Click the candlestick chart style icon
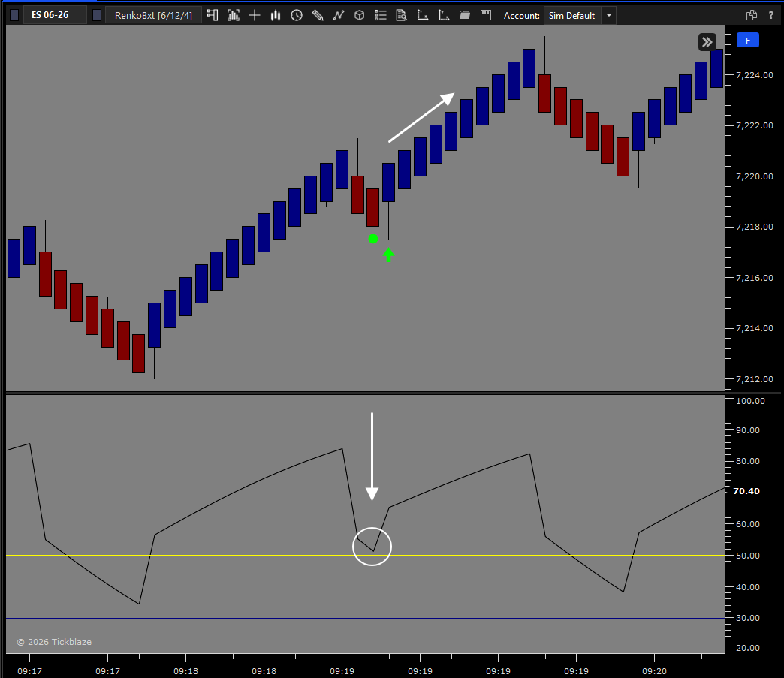Viewport: 784px width, 678px height. click(x=276, y=16)
